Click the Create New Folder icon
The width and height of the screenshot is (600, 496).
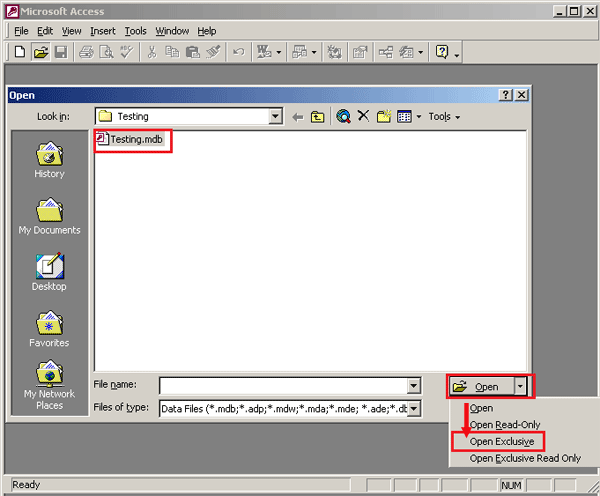point(384,116)
